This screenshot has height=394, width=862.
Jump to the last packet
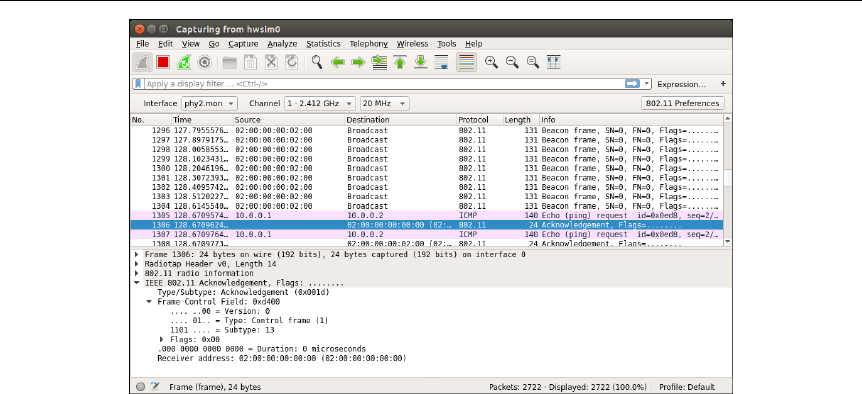[421, 62]
